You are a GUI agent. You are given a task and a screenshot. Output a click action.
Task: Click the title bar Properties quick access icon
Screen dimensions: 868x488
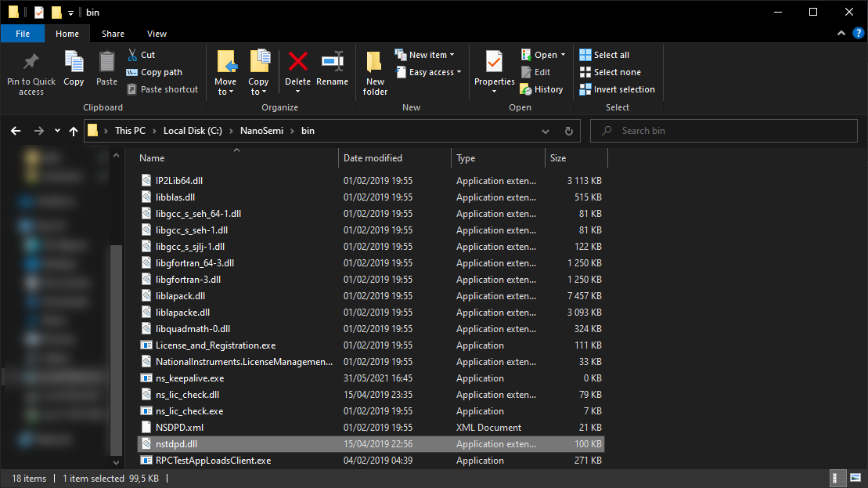[x=39, y=13]
